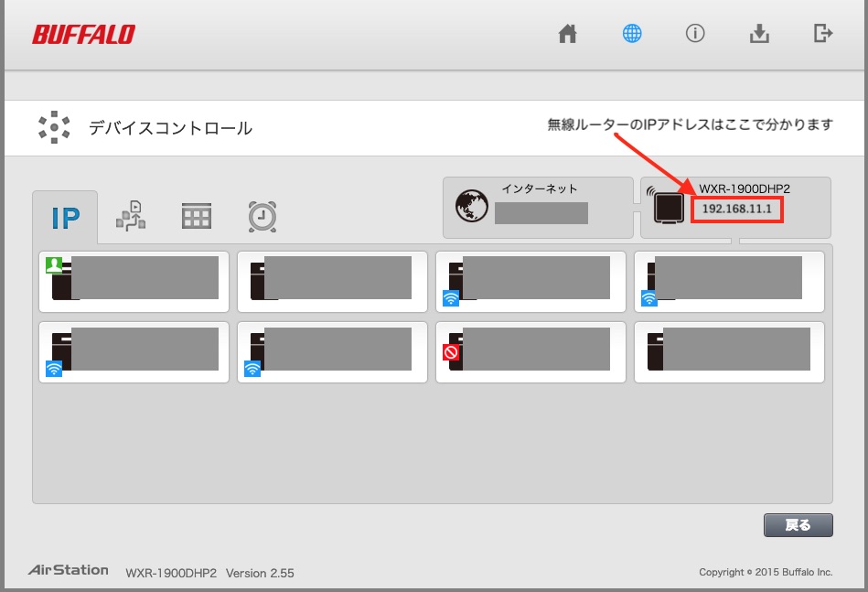Screen dimensions: 868x592
Task: Click the Internet globe panel
Action: [x=538, y=208]
